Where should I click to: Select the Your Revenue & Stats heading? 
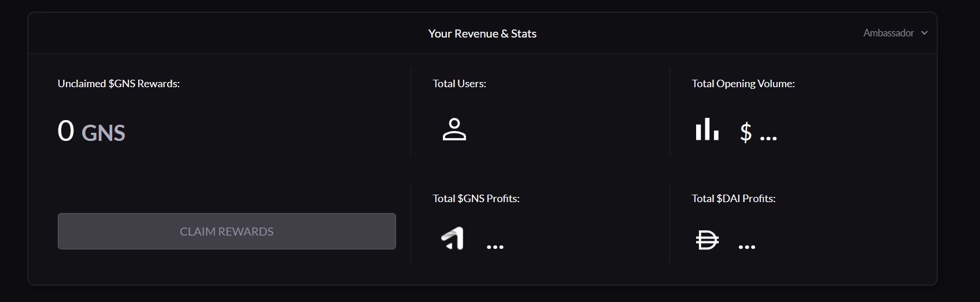(482, 33)
